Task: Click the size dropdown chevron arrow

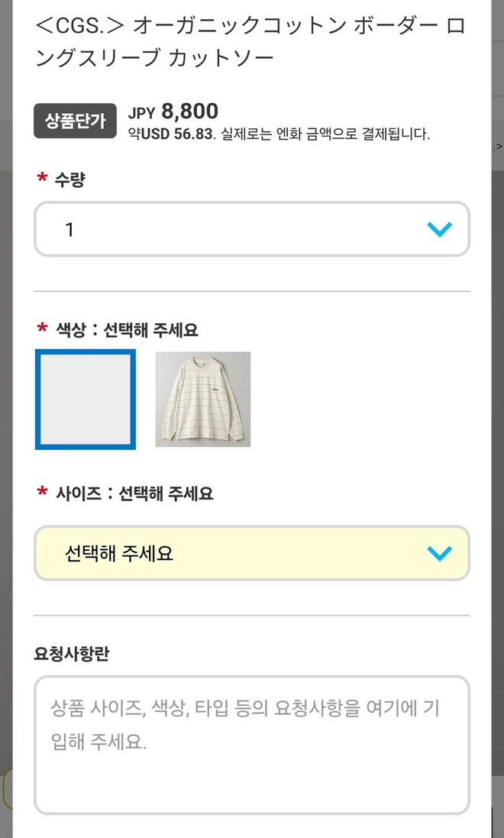Action: [x=440, y=553]
